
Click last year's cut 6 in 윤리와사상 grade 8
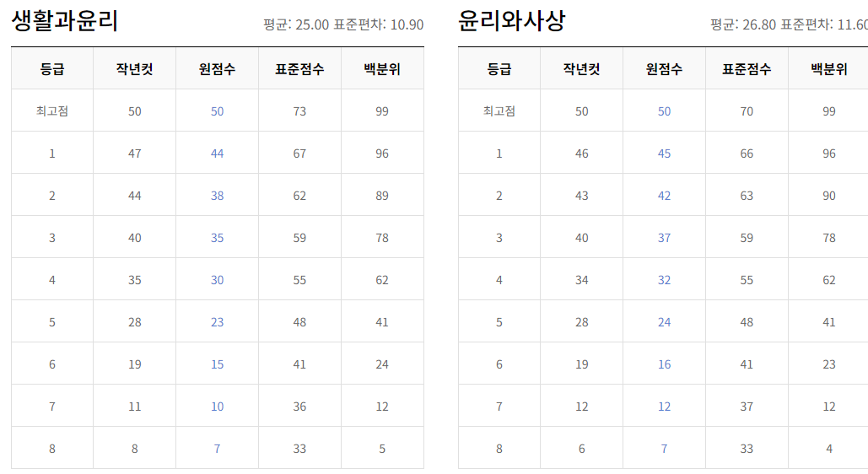(x=581, y=448)
